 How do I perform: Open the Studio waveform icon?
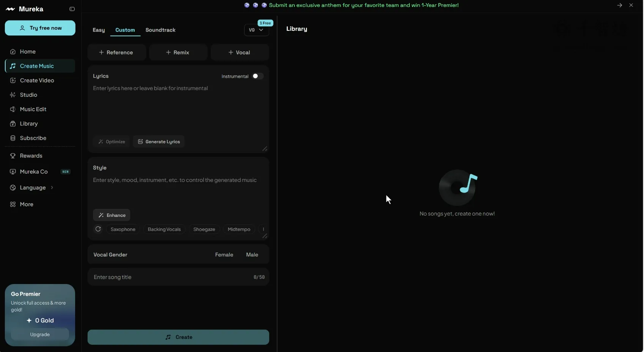pos(13,95)
